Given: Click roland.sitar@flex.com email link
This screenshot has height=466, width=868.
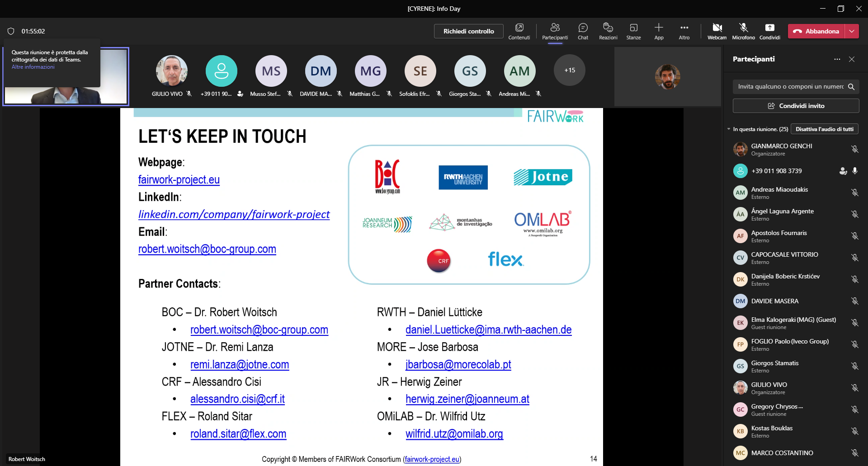Looking at the screenshot, I should 238,434.
